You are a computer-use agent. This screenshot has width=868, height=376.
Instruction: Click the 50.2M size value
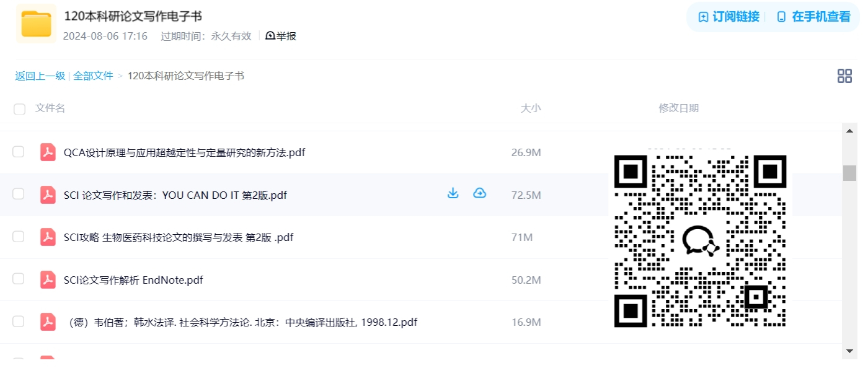[x=526, y=280]
